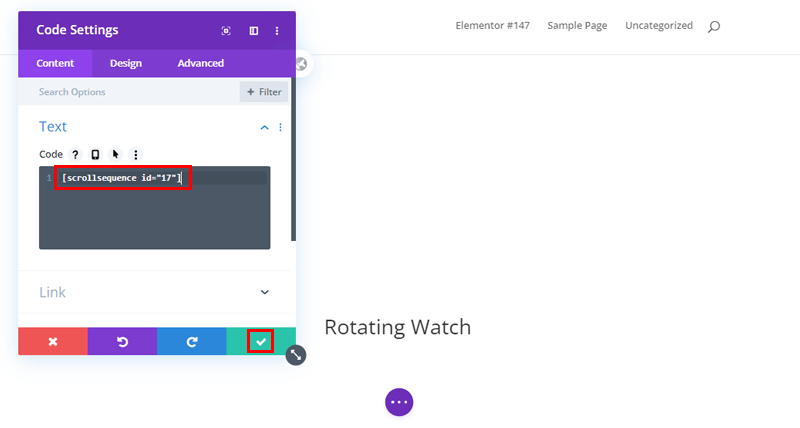Open the Filter options button
The width and height of the screenshot is (800, 428).
264,92
